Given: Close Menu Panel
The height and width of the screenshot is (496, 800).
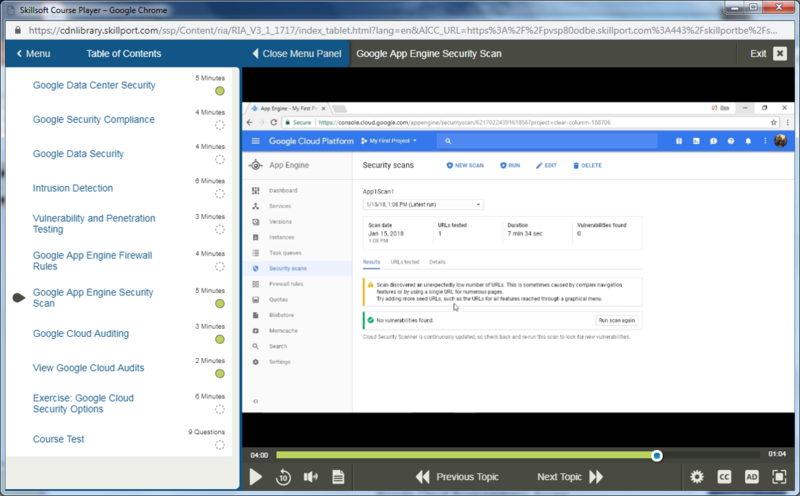Looking at the screenshot, I should (297, 54).
